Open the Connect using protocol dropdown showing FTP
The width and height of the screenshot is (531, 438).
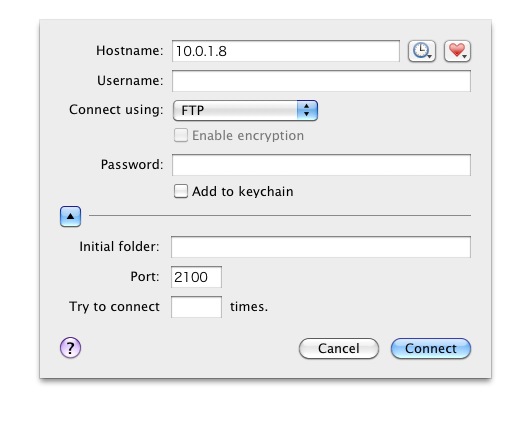click(245, 110)
